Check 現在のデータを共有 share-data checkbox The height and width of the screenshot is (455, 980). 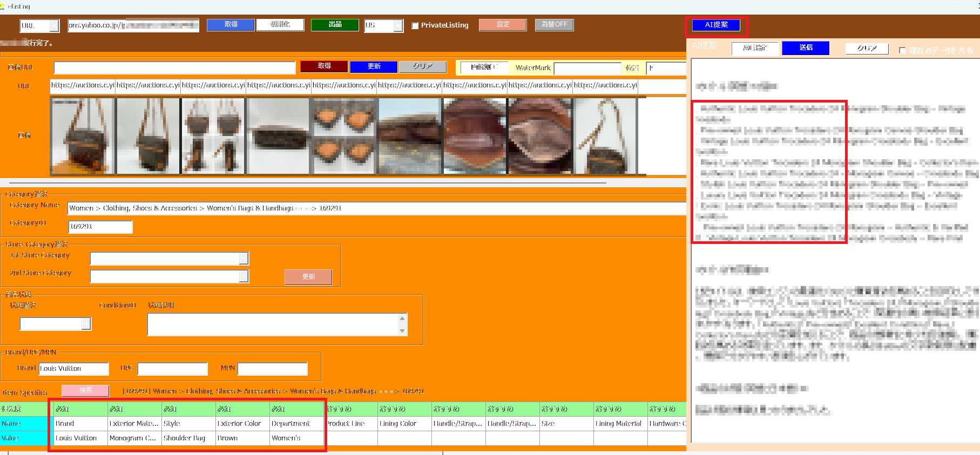pyautogui.click(x=902, y=50)
